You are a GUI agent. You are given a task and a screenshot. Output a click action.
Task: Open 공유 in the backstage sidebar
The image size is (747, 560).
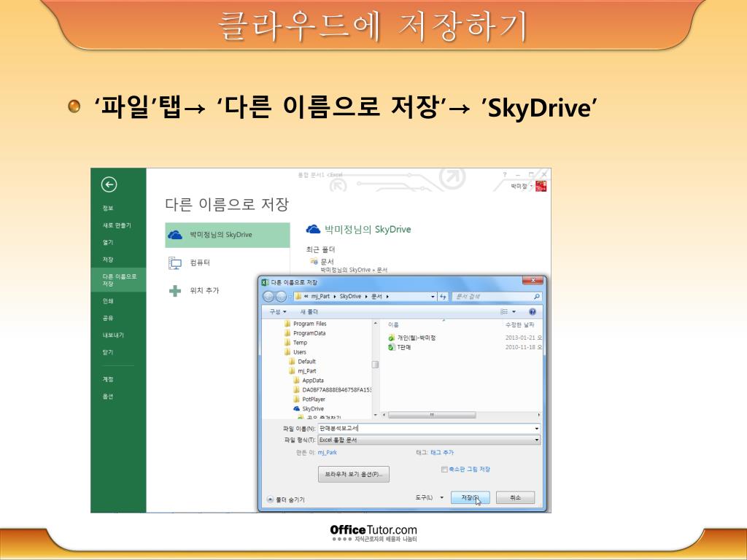point(108,318)
